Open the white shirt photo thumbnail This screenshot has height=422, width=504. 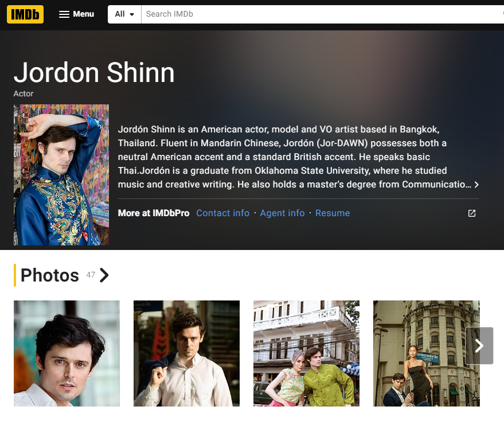[x=186, y=354]
